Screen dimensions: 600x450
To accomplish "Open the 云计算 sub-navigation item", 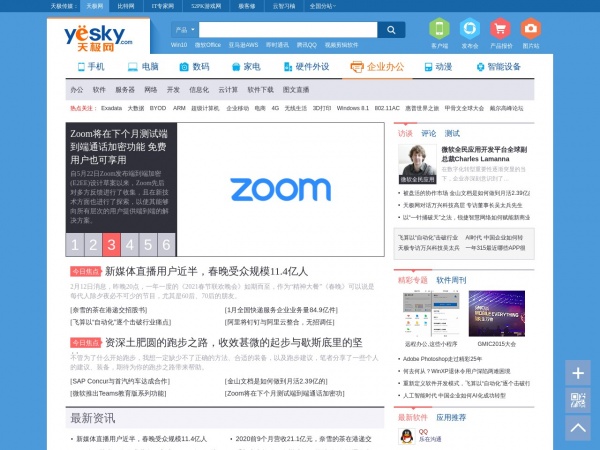I will (228, 90).
